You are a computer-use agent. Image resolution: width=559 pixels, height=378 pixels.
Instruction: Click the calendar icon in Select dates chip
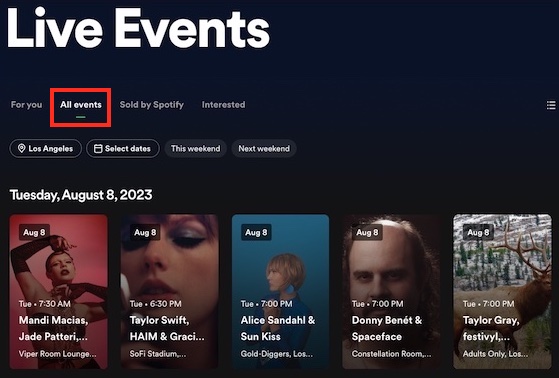coord(98,148)
